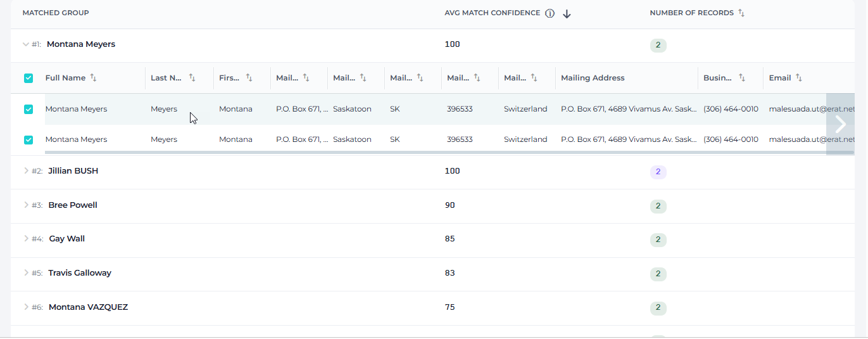Click confidence value 90 for Bree Powell
This screenshot has height=339, width=868.
pos(450,205)
